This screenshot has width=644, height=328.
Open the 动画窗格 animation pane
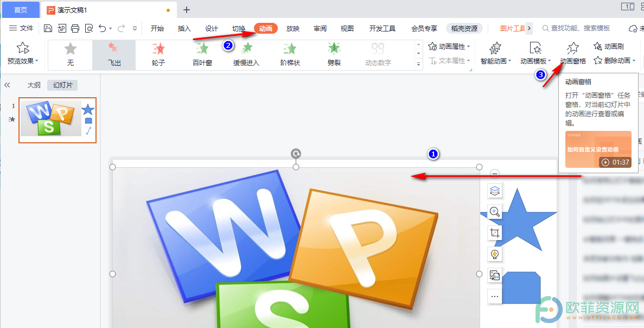573,53
